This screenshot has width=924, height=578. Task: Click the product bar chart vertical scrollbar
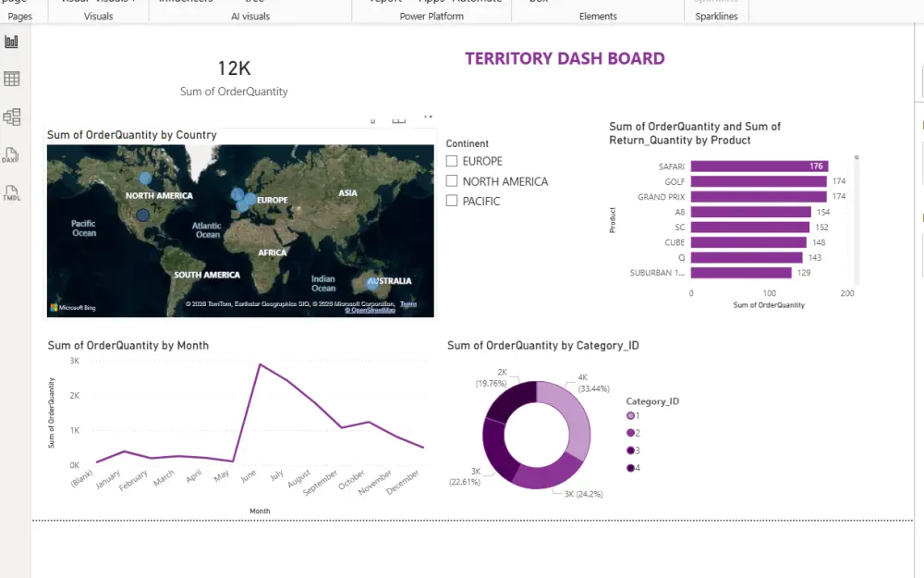click(x=857, y=221)
